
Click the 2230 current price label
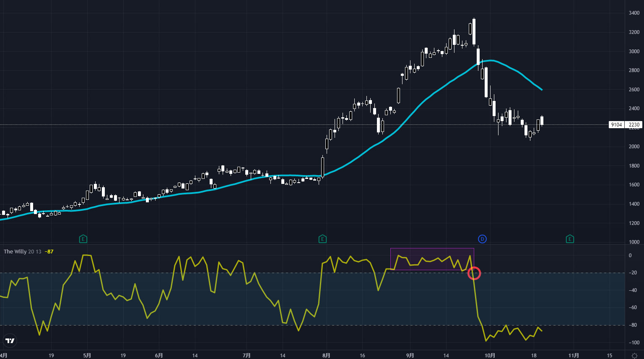[x=634, y=125]
